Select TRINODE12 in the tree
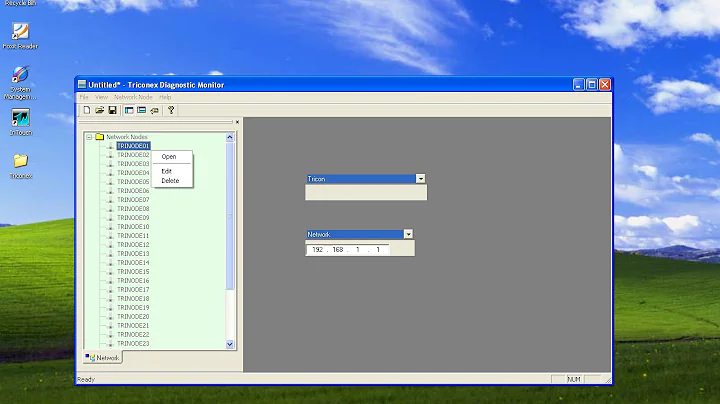The width and height of the screenshot is (720, 404). tap(133, 245)
